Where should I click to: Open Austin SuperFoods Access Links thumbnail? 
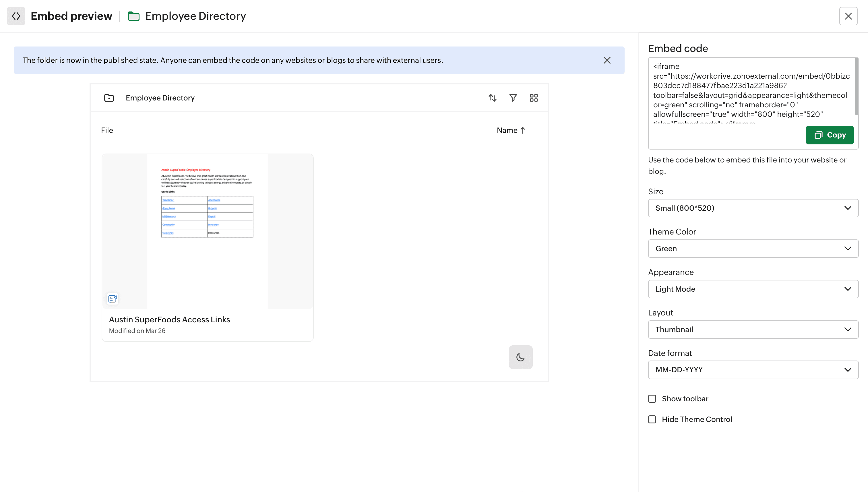pos(208,231)
